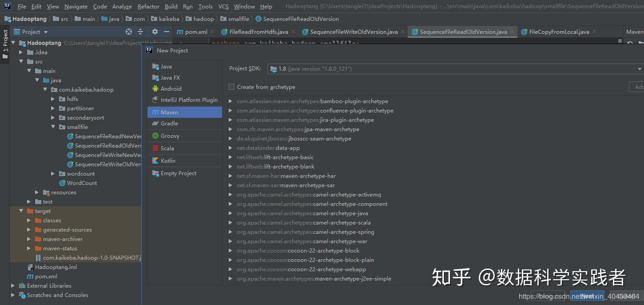Select the Scala project type
Image resolution: width=644 pixels, height=305 pixels.
[167, 148]
